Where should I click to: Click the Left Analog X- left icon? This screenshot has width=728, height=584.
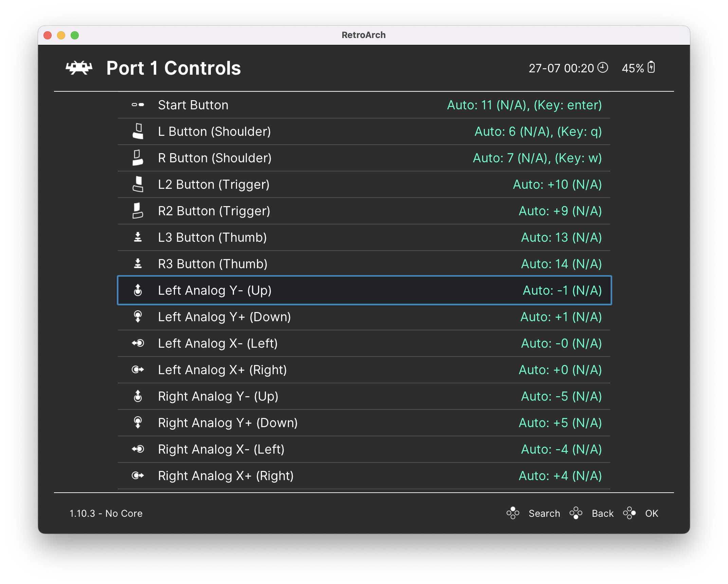[x=138, y=343]
